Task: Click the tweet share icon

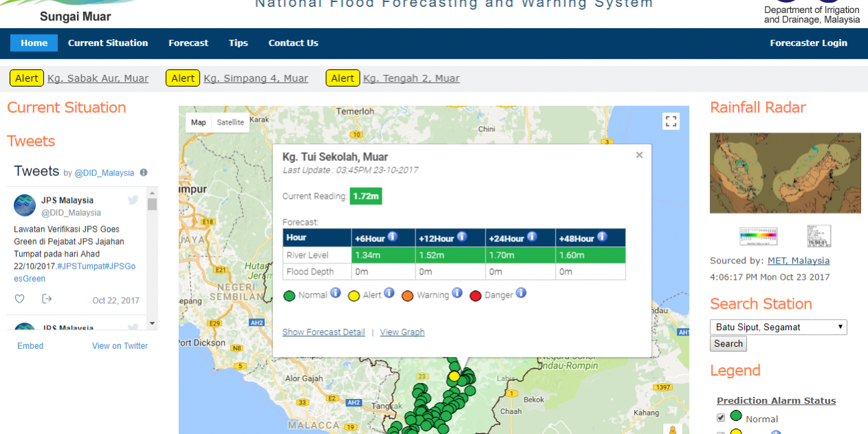Action: pyautogui.click(x=47, y=299)
